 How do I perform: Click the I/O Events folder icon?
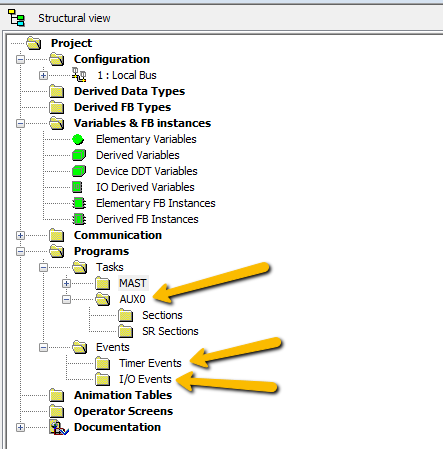coord(102,379)
